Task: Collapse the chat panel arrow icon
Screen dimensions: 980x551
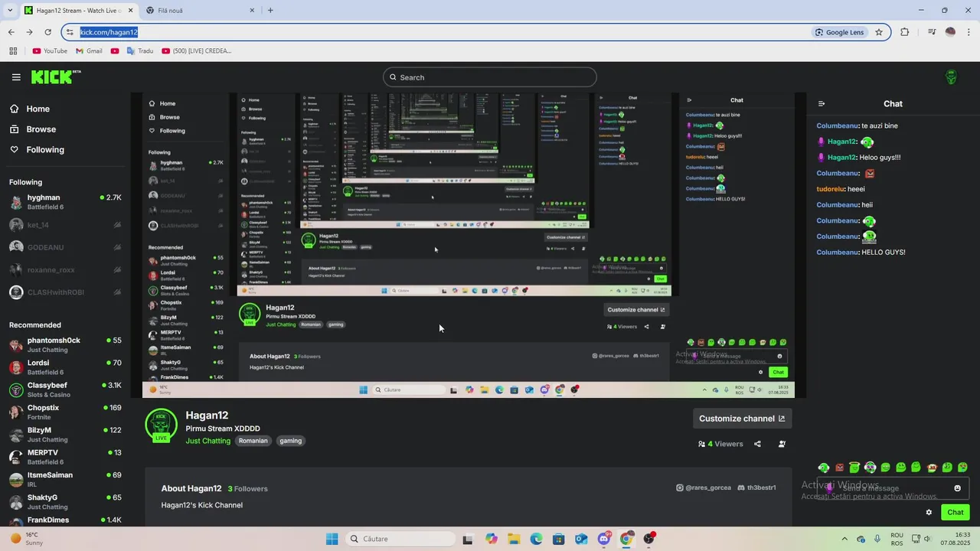Action: (x=821, y=104)
